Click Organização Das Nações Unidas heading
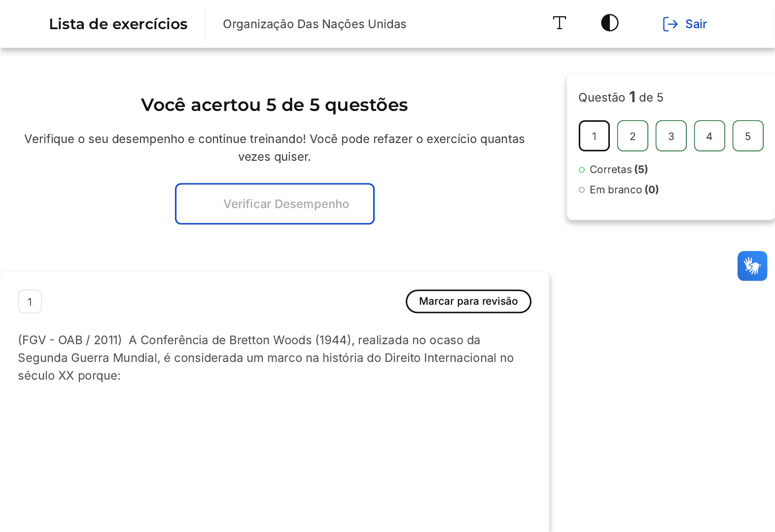 pos(315,24)
